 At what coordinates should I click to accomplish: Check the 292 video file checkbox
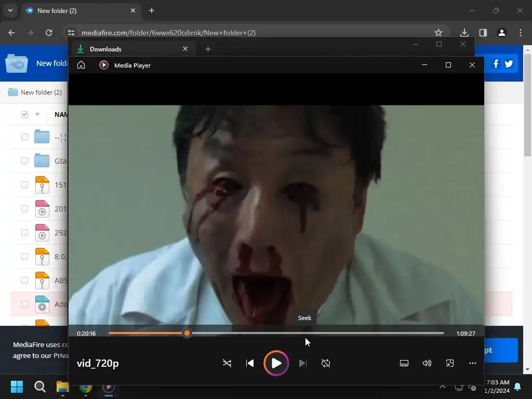click(x=24, y=232)
